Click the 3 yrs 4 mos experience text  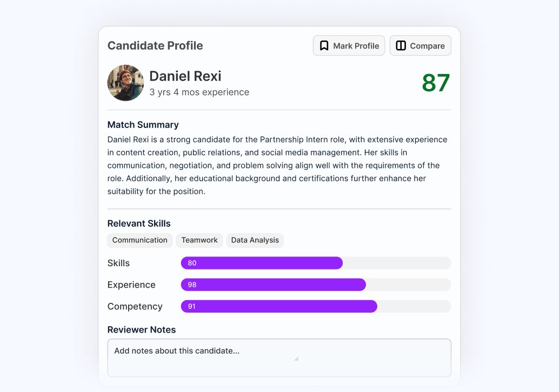[199, 92]
